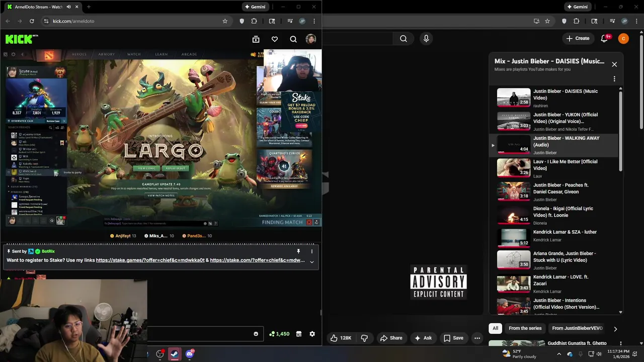This screenshot has height=362, width=644.
Task: Dislike the YouTube video
Action: click(x=365, y=338)
